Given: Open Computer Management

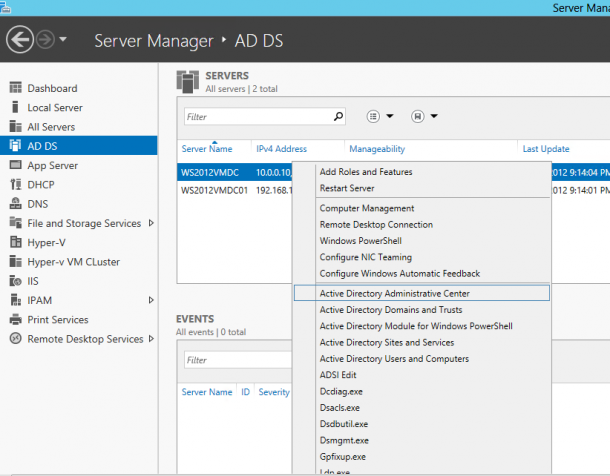Looking at the screenshot, I should 422,208.
